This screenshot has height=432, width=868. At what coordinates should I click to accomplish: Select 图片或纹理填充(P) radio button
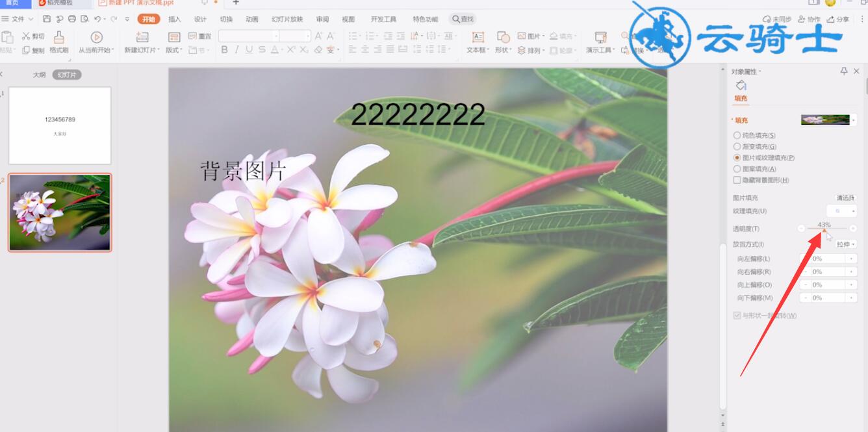[737, 157]
